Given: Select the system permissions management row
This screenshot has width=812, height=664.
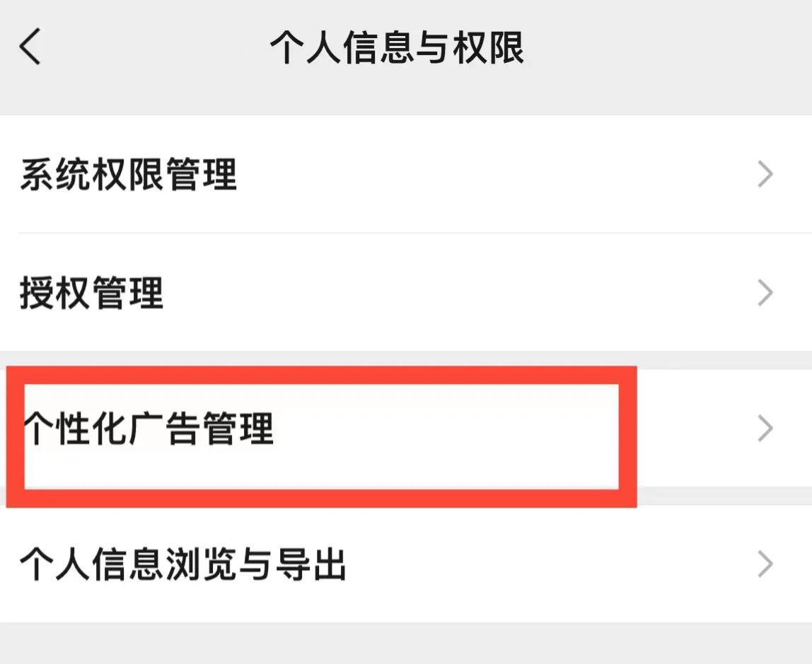Looking at the screenshot, I should [x=130, y=175].
